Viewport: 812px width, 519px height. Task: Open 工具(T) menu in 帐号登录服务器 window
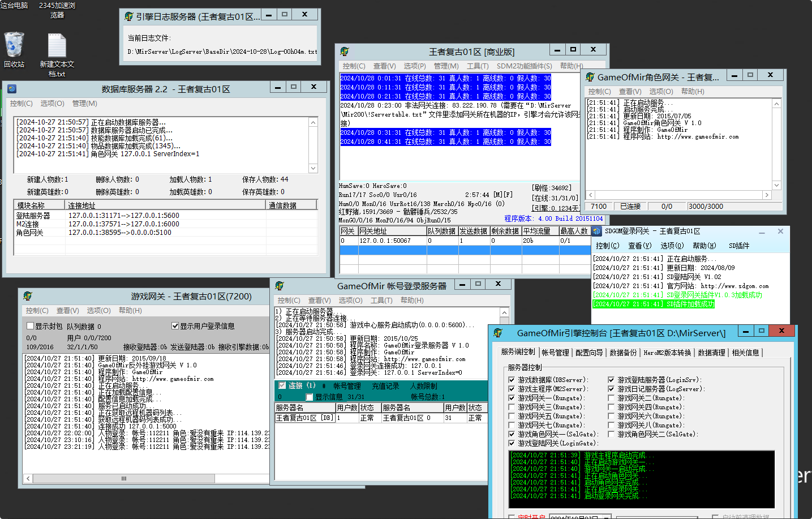(381, 301)
